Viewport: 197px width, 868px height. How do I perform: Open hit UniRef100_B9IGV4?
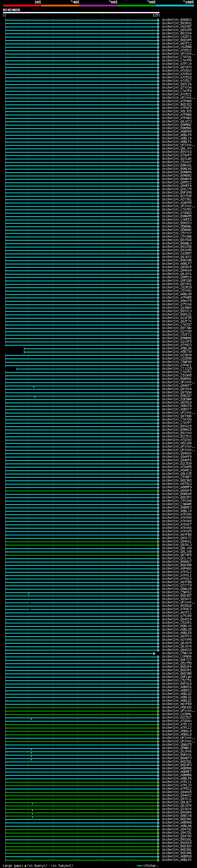pyautogui.click(x=177, y=33)
